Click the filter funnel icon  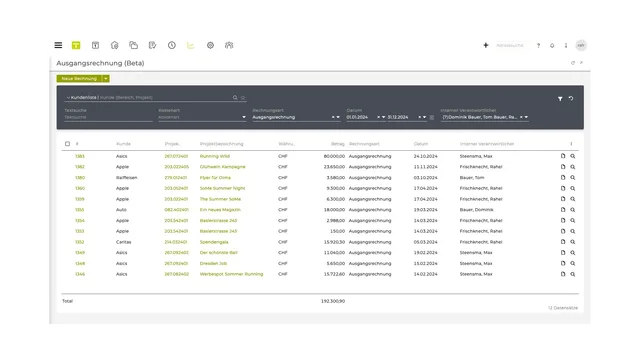point(560,99)
